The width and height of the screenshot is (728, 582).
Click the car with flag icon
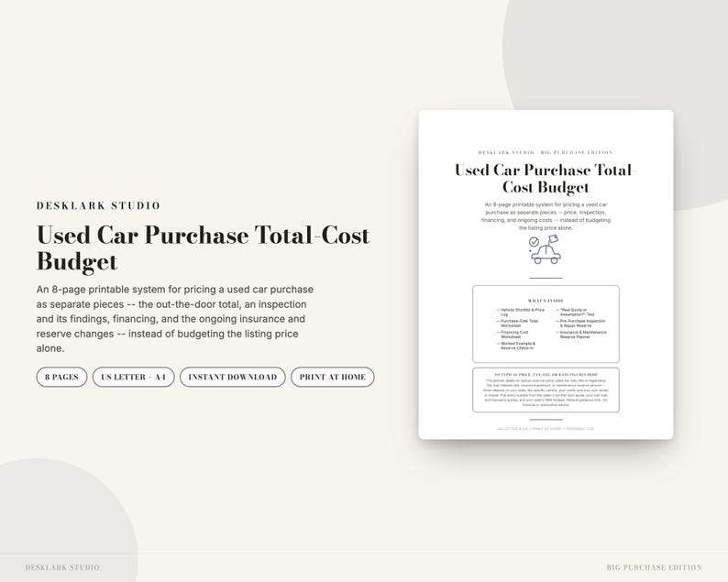pyautogui.click(x=545, y=249)
